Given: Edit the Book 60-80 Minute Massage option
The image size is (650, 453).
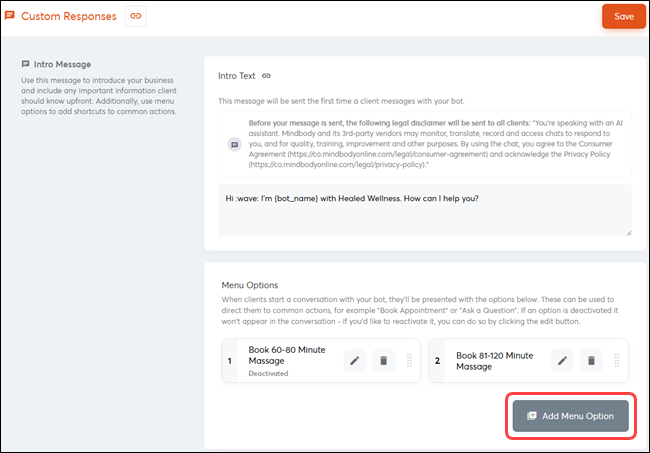Looking at the screenshot, I should coord(355,361).
